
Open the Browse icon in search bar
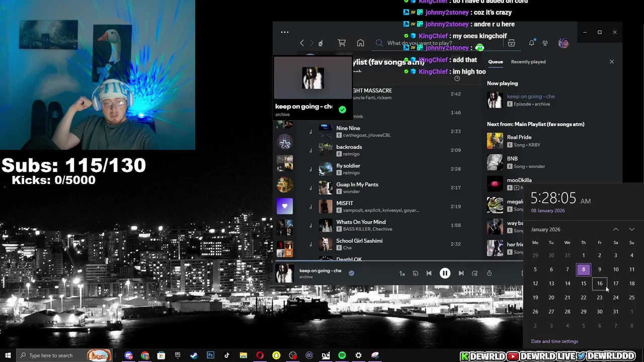(x=511, y=43)
